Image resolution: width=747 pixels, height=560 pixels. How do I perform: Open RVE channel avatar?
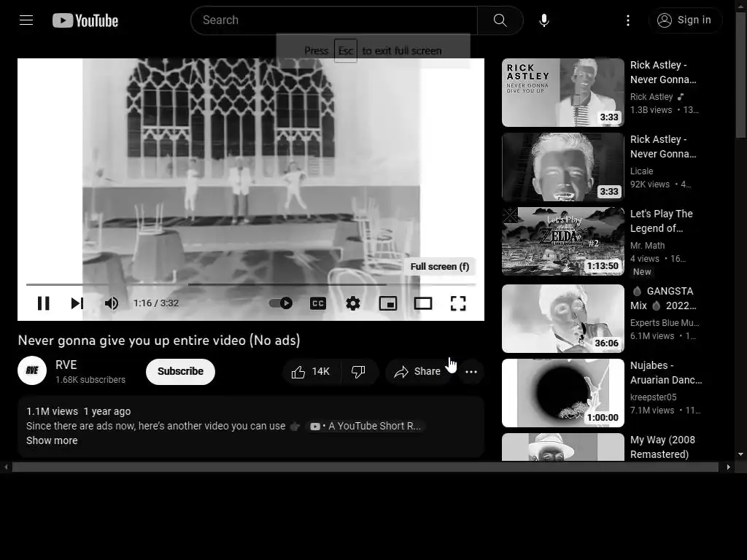point(32,370)
